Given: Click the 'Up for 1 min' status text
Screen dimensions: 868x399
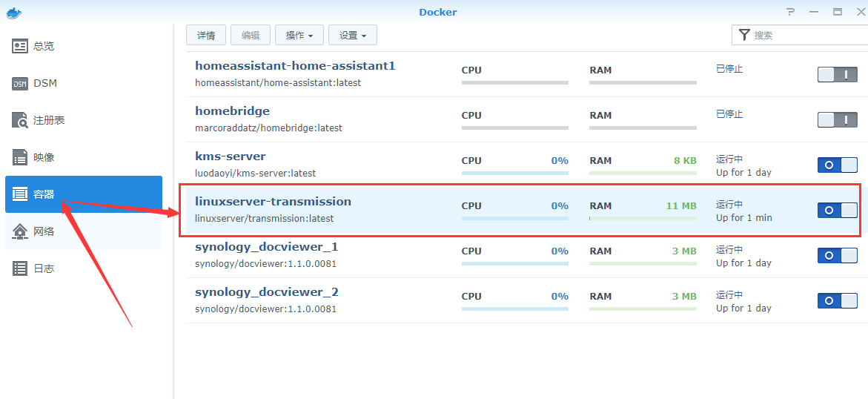Looking at the screenshot, I should 743,218.
